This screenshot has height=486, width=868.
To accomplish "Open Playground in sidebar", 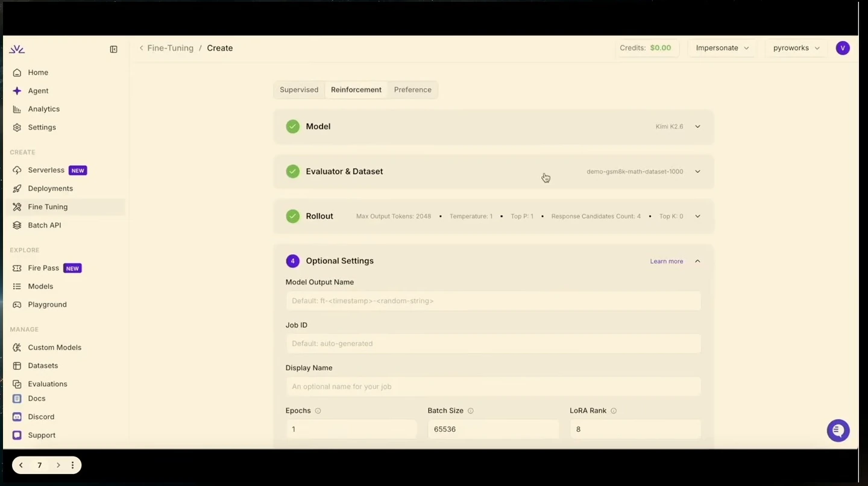I will (47, 305).
